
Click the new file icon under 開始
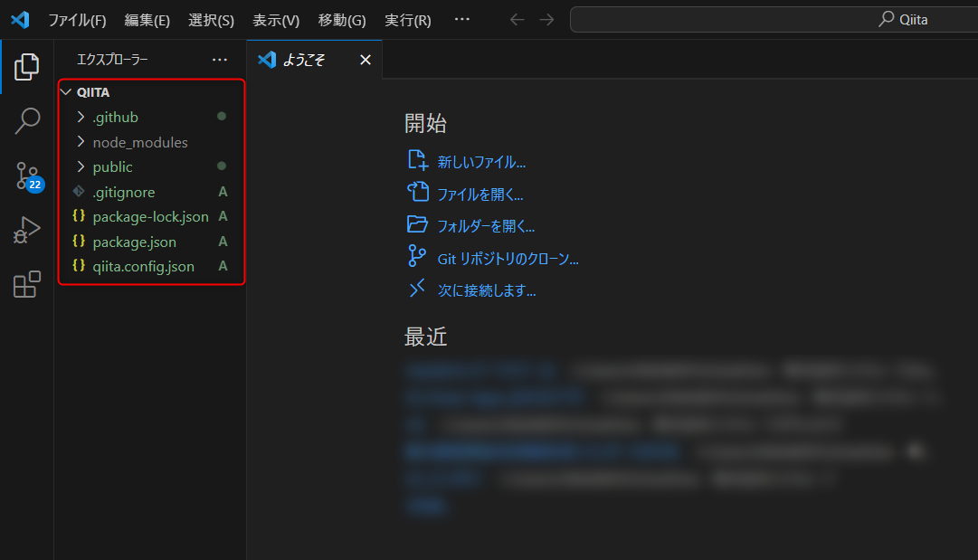pos(417,160)
